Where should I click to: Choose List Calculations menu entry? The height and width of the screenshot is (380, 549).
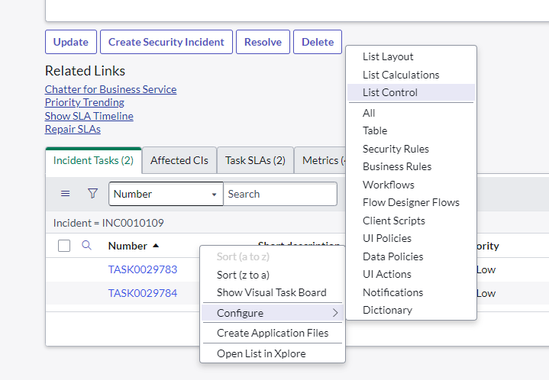401,75
